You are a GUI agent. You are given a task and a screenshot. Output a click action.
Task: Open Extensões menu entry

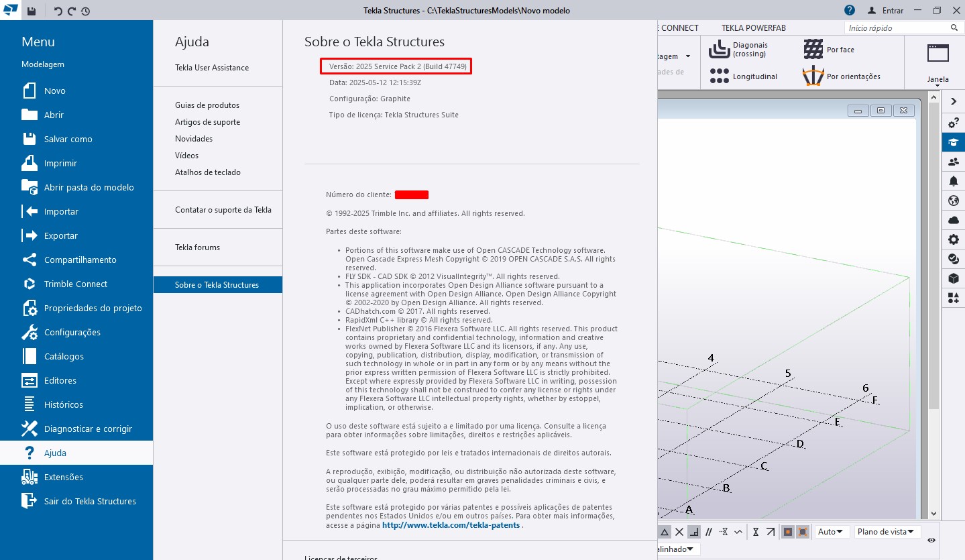[76, 477]
